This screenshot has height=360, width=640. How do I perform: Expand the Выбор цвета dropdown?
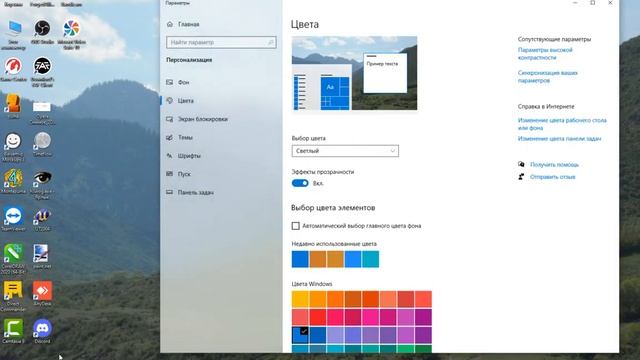pos(345,151)
